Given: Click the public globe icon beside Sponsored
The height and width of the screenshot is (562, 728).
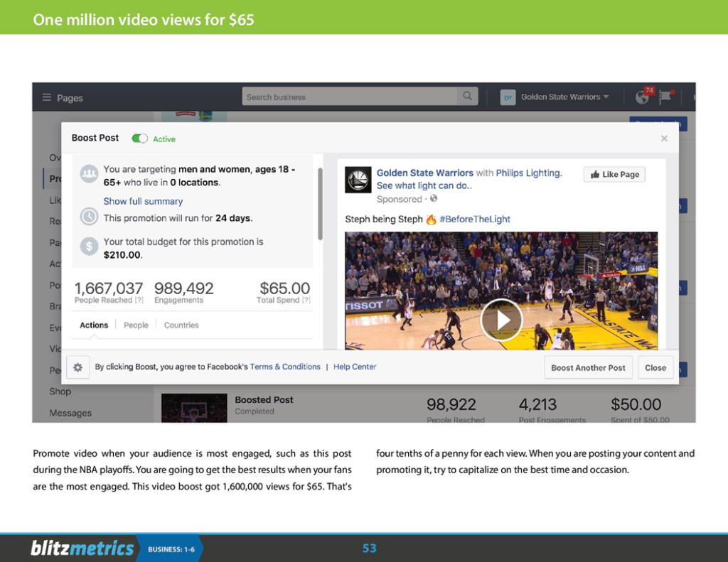Looking at the screenshot, I should (434, 199).
